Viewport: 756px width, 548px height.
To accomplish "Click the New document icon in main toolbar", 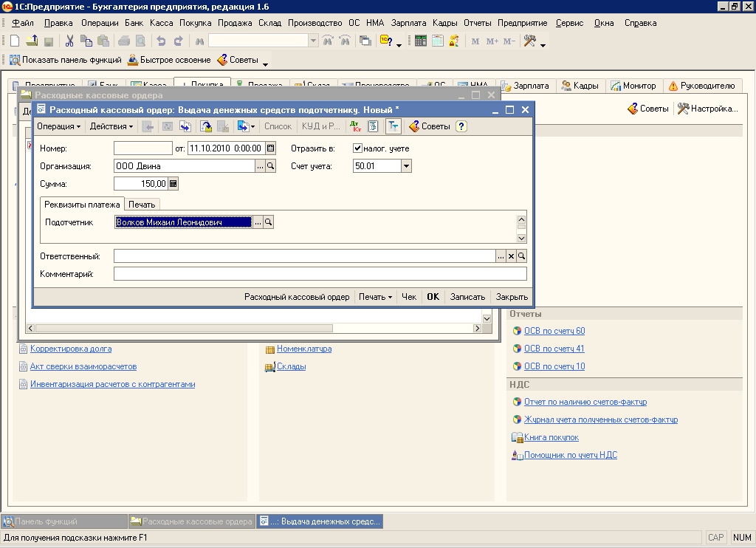I will [15, 41].
